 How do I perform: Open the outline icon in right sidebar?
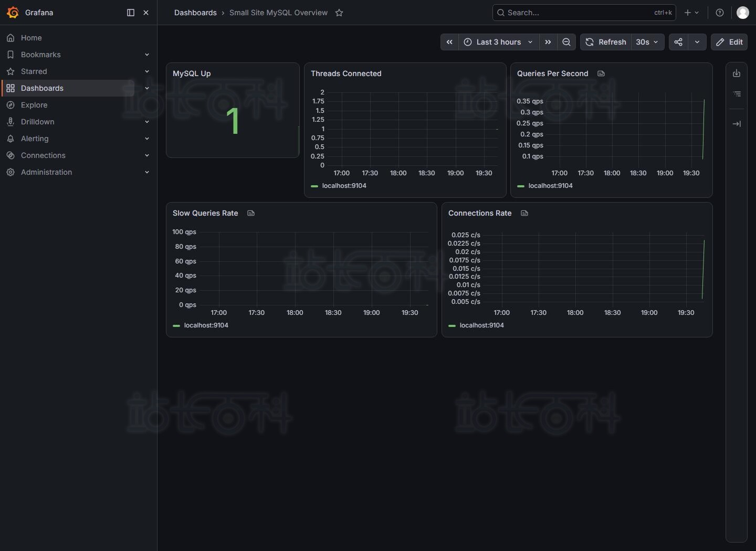(x=737, y=94)
